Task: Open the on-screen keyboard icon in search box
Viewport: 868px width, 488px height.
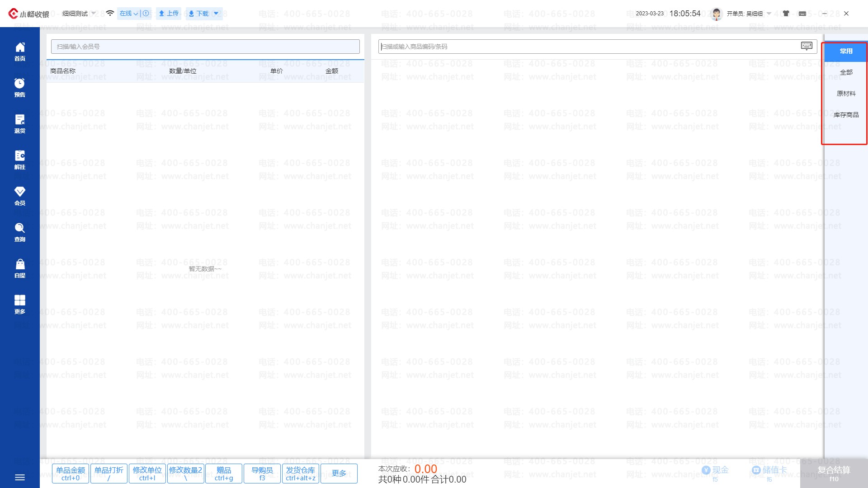Action: tap(806, 46)
